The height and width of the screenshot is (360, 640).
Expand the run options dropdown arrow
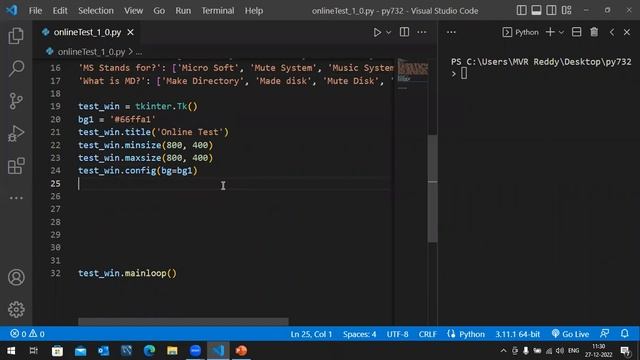pos(389,32)
